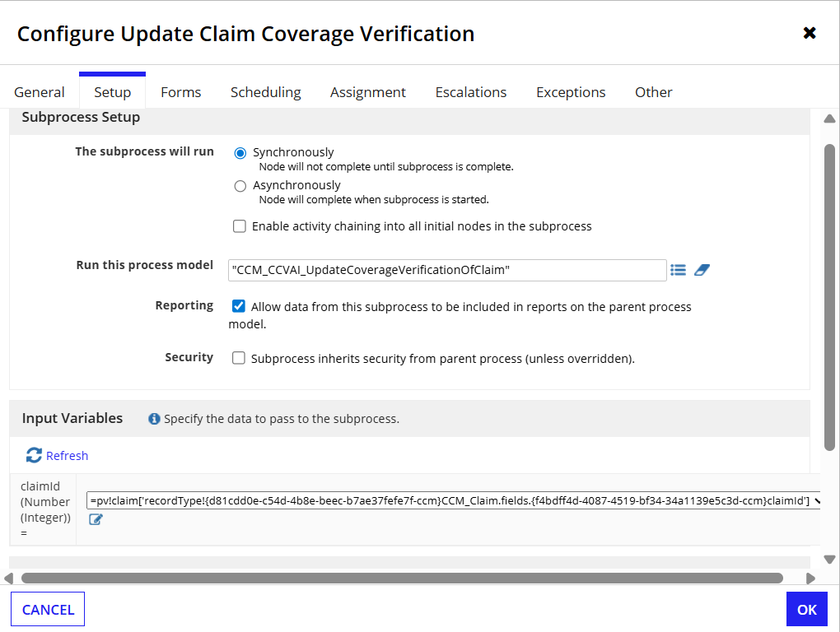Click the claimId (Number (Integer)) label
Screen dimensions: 840x632
(45, 509)
